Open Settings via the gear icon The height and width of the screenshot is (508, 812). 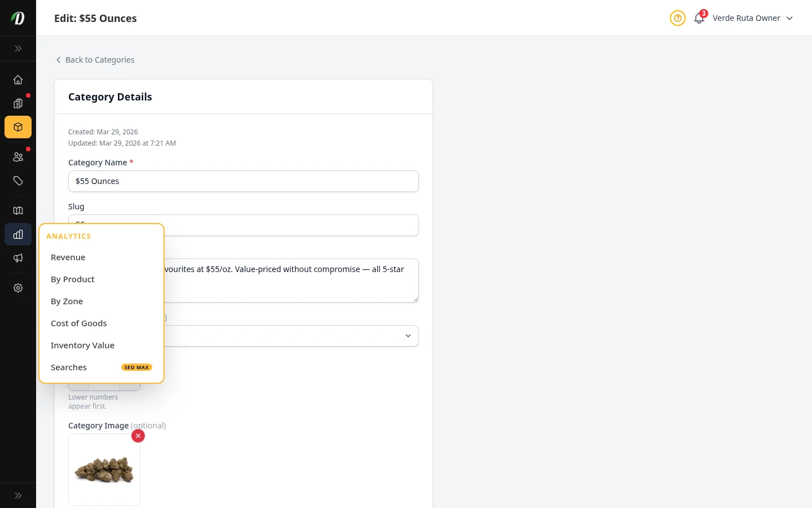[x=18, y=288]
